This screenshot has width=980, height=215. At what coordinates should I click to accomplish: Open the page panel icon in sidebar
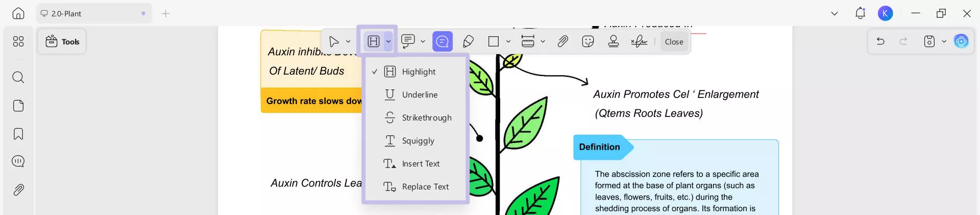coord(18,106)
